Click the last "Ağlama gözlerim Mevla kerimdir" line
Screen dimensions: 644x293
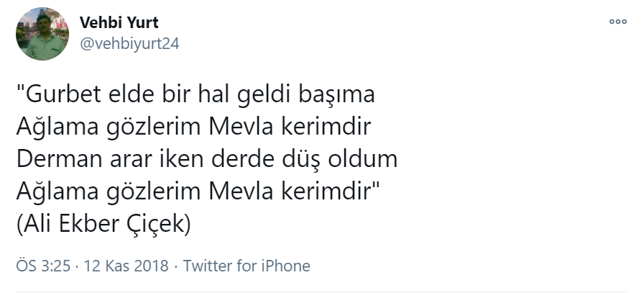(195, 192)
